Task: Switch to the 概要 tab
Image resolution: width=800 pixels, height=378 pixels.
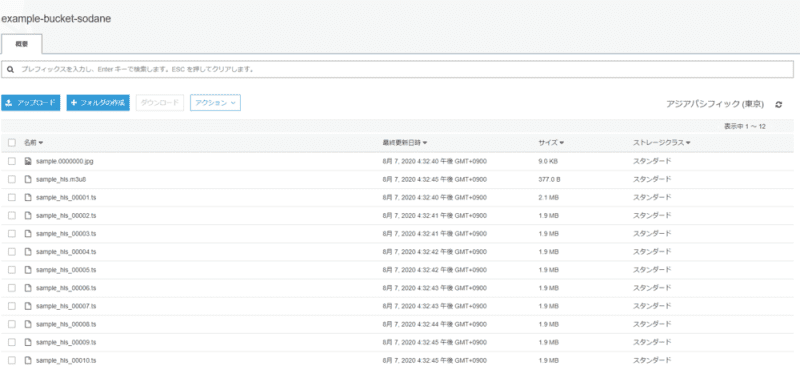Action: click(21, 44)
